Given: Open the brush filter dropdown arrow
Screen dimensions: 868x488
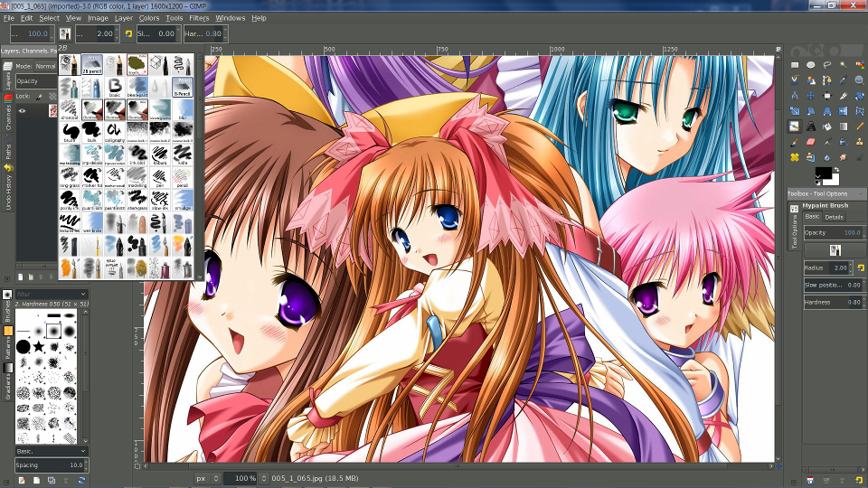Looking at the screenshot, I should click(83, 294).
